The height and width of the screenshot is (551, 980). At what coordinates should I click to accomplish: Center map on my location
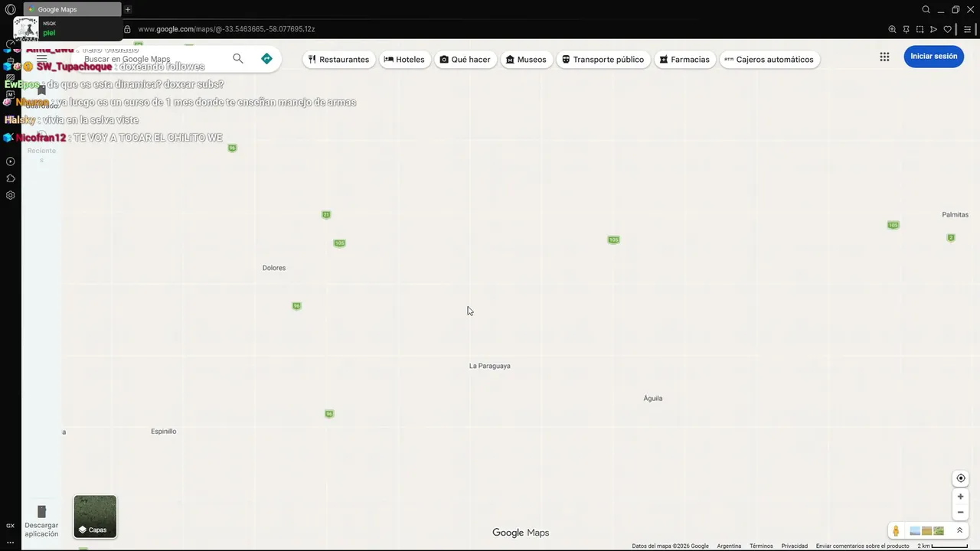point(961,478)
